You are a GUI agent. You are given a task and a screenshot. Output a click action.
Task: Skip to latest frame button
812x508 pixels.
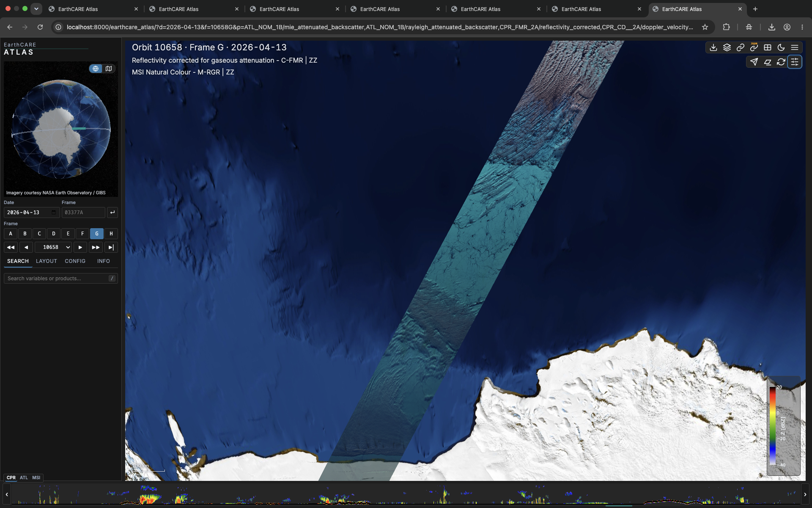[111, 247]
